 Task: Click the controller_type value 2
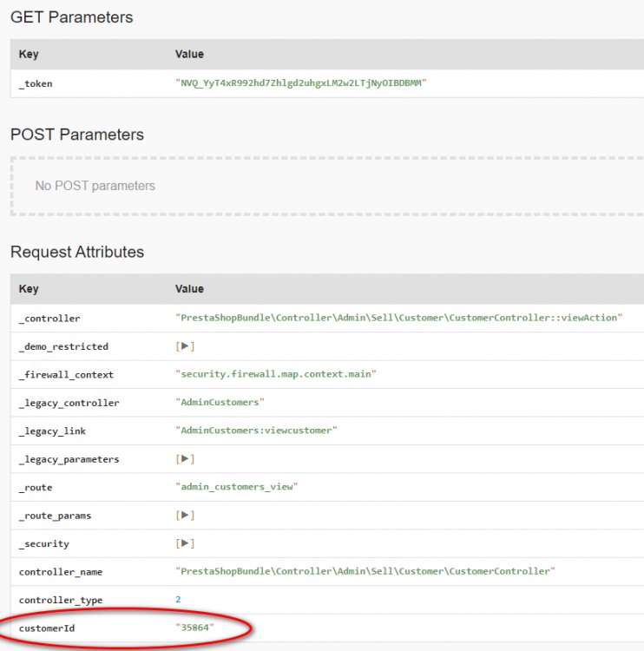click(x=178, y=600)
